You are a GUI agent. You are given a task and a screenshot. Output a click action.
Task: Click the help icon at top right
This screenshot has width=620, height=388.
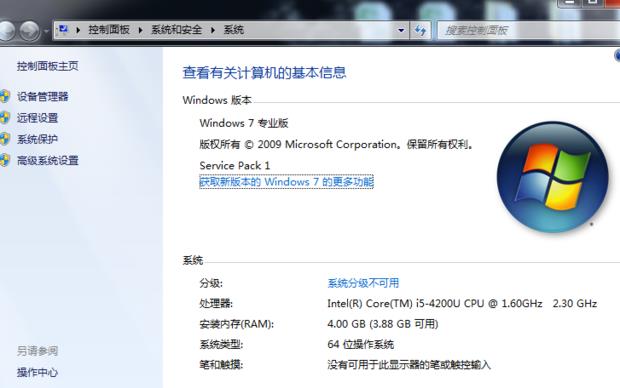click(617, 55)
